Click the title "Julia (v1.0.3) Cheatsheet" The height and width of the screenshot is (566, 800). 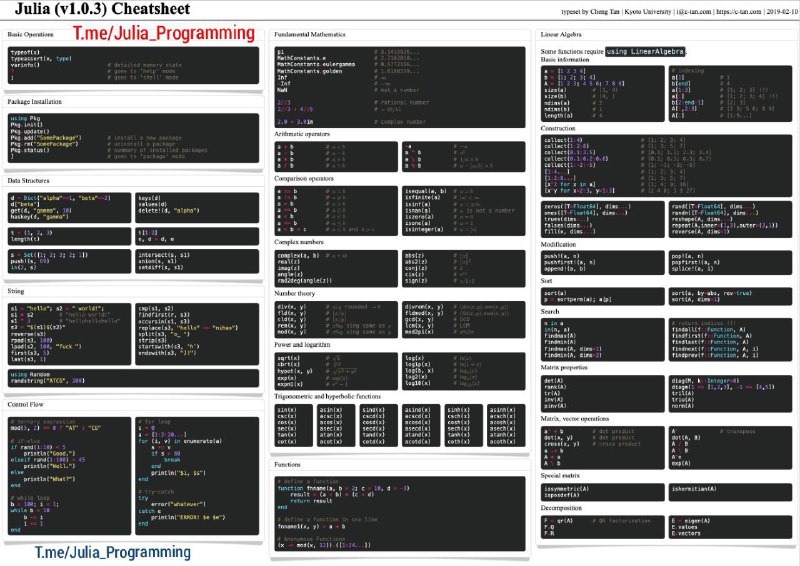tap(102, 9)
